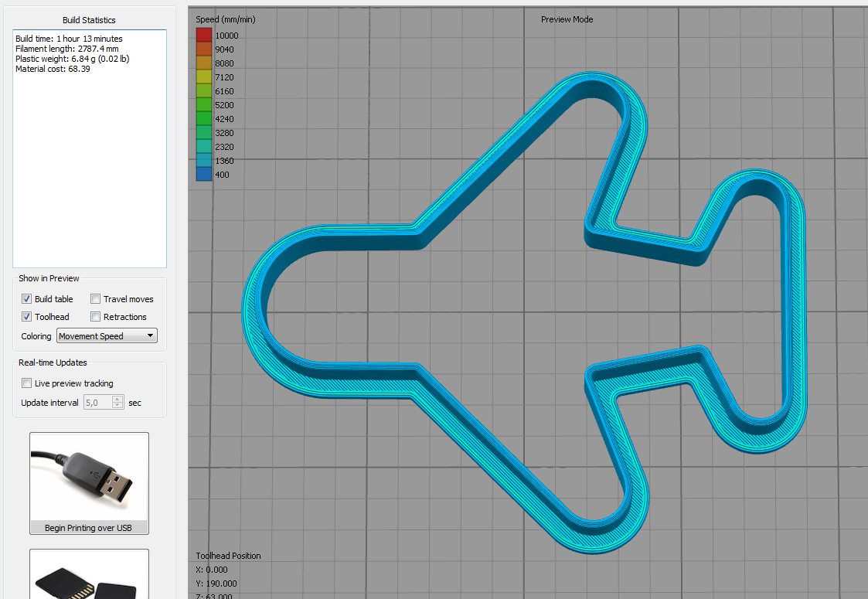Click the Update interval value field

tap(97, 403)
